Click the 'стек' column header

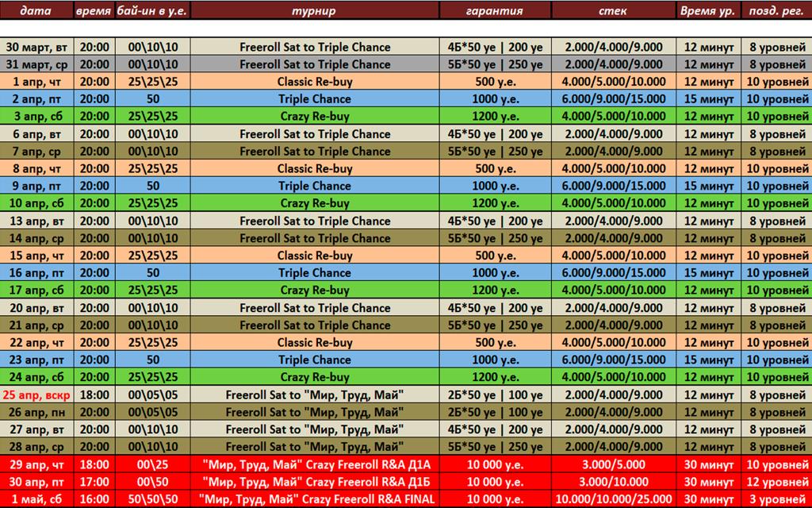coord(613,10)
